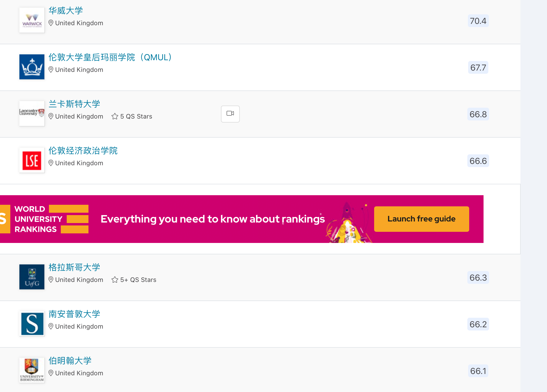Click Lancaster's video camera icon button
This screenshot has height=392, width=547.
tap(230, 114)
